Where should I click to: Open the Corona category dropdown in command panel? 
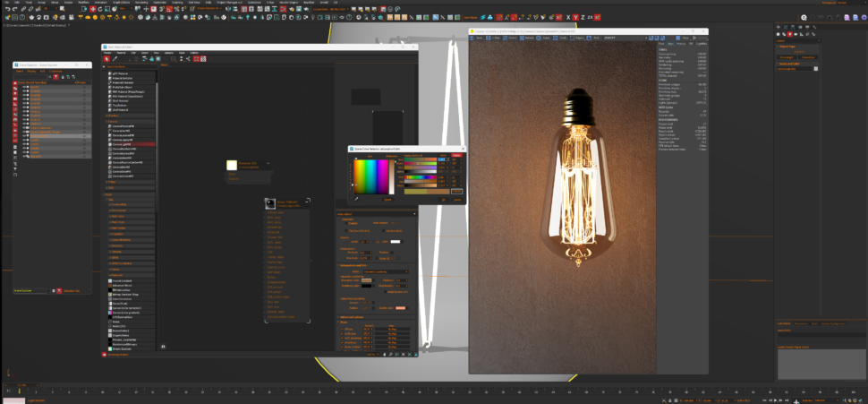click(798, 40)
